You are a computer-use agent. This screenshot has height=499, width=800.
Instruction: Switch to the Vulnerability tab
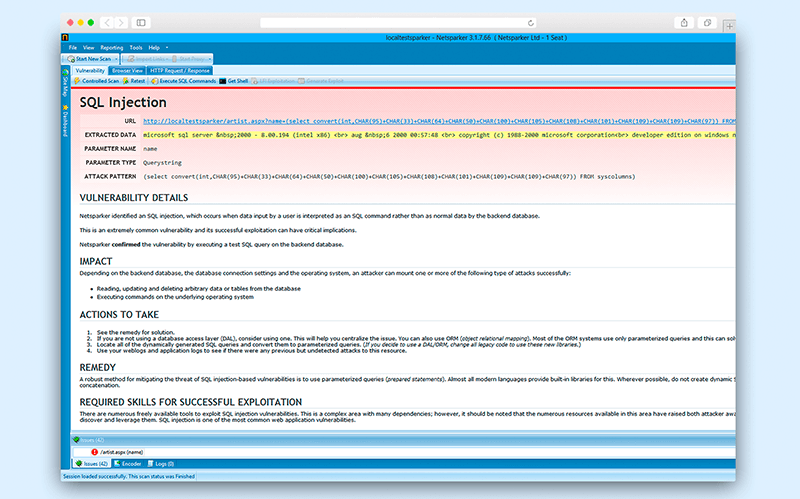[90, 70]
